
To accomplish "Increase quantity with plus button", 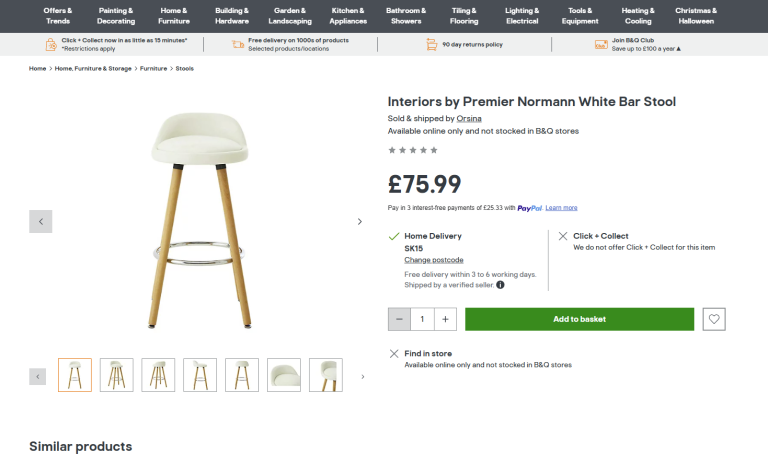I will coord(445,319).
